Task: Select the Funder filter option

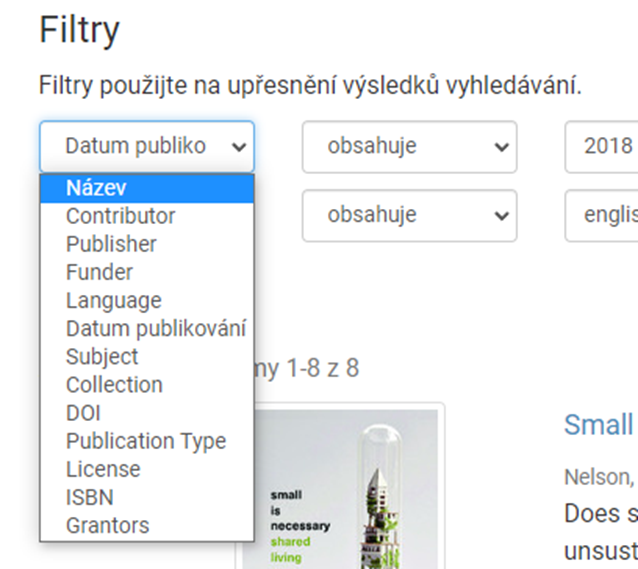Action: pyautogui.click(x=147, y=272)
